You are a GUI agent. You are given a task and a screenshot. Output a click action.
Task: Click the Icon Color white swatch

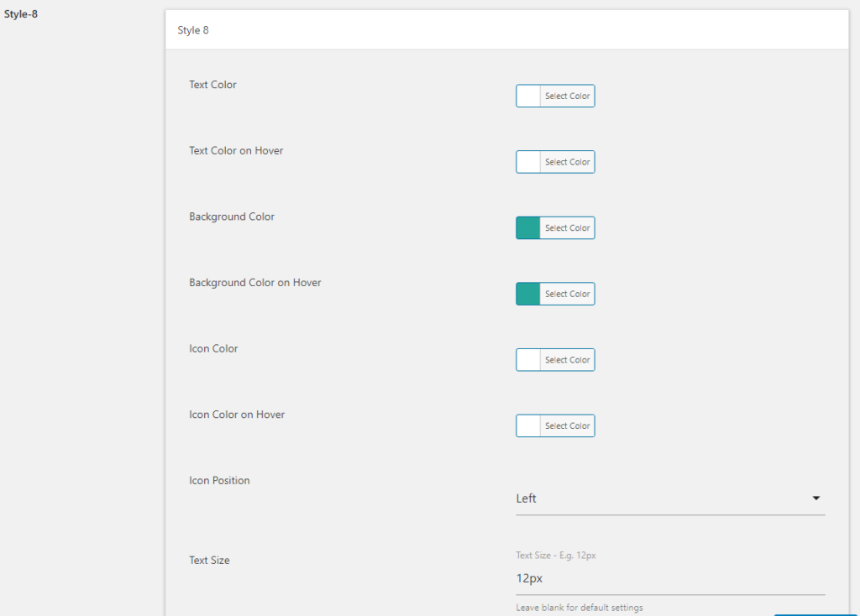click(528, 360)
